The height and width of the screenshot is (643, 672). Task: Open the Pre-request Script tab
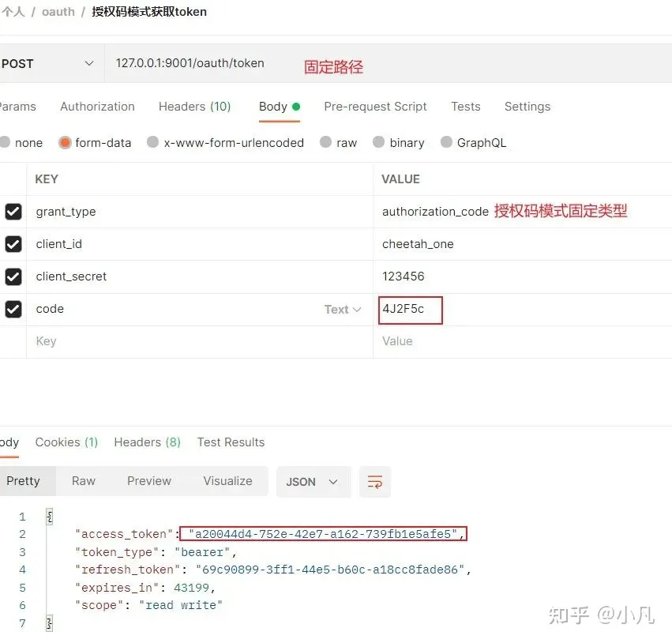coord(375,106)
